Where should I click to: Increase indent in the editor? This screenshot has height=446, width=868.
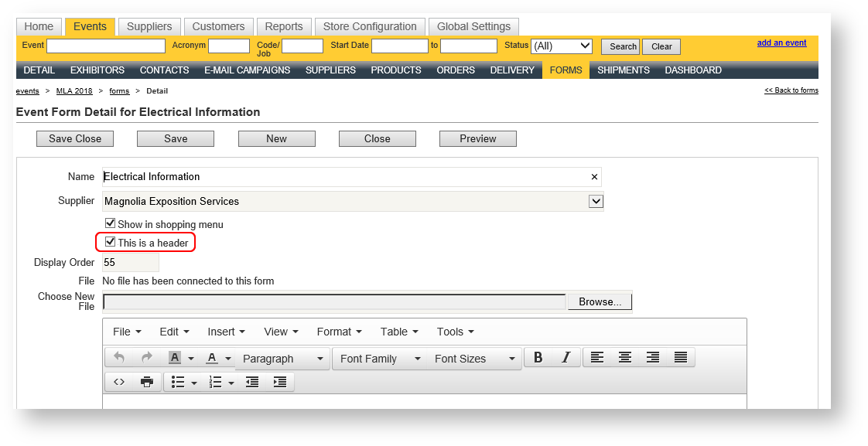point(280,382)
